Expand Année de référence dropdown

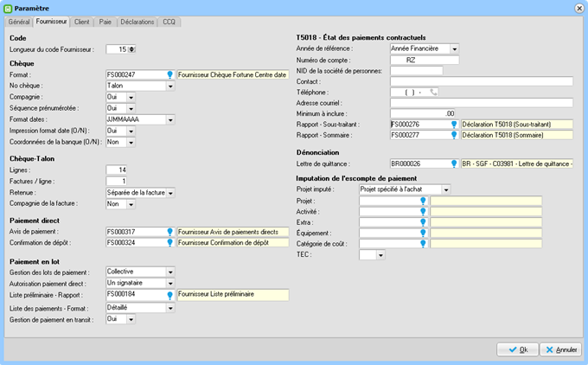click(x=455, y=48)
